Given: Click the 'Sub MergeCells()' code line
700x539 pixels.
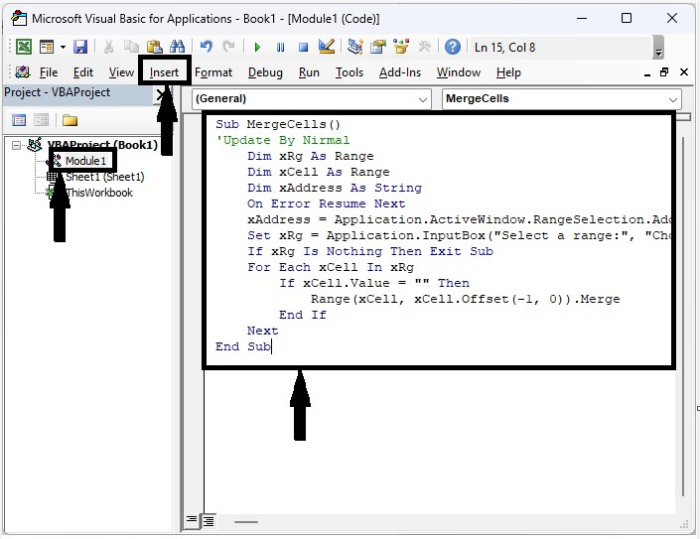Looking at the screenshot, I should 278,124.
